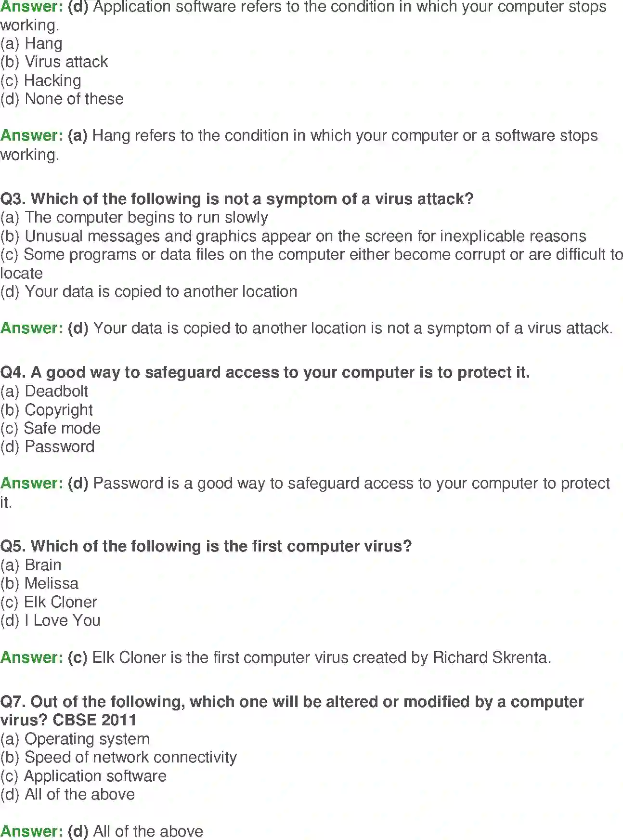Image resolution: width=623 pixels, height=840 pixels.
Task: Choose option (d) None of these
Action: pos(62,99)
